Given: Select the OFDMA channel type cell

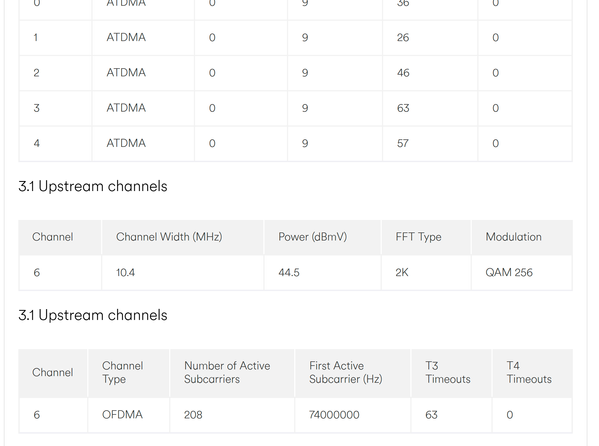Looking at the screenshot, I should click(x=122, y=415).
